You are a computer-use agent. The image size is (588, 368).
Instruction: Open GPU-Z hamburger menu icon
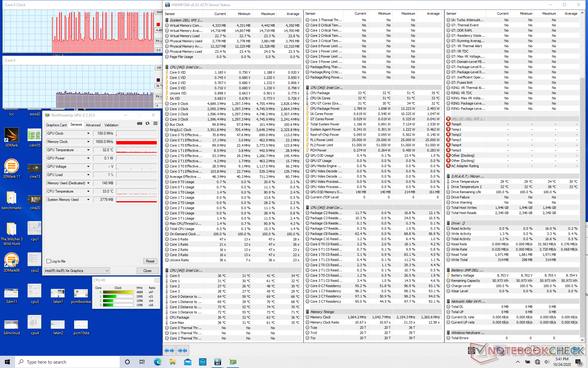pos(156,123)
